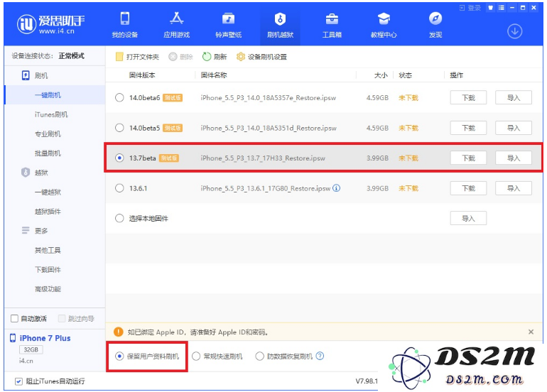Viewport: 547px width, 392px height.
Task: Download 13.7beta firmware with 下载
Action: pyautogui.click(x=468, y=158)
